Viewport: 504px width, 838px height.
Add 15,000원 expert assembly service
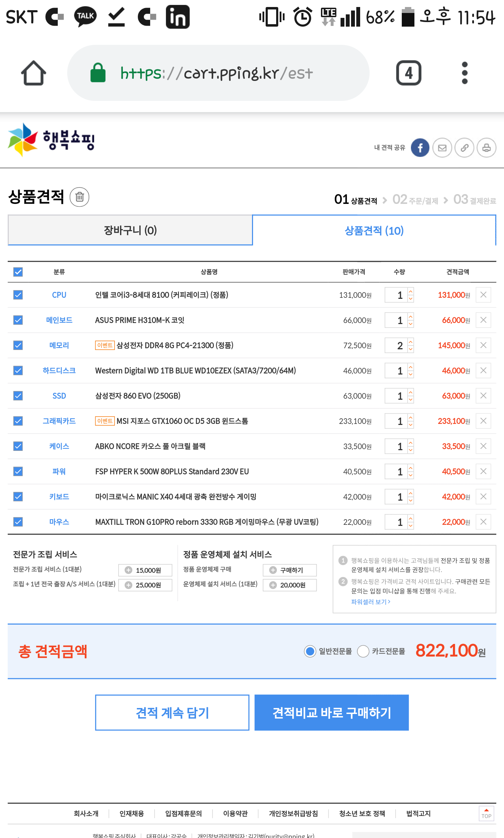point(145,570)
